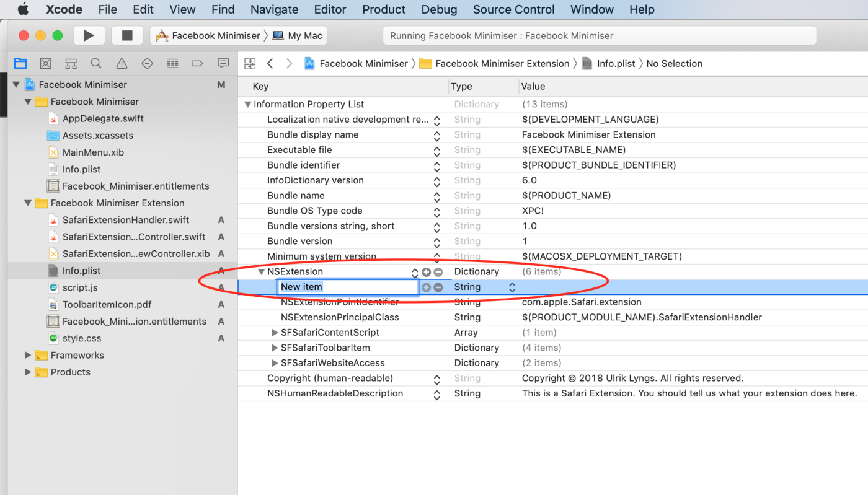The width and height of the screenshot is (868, 495).
Task: Click the minus button on New item row
Action: tap(438, 287)
